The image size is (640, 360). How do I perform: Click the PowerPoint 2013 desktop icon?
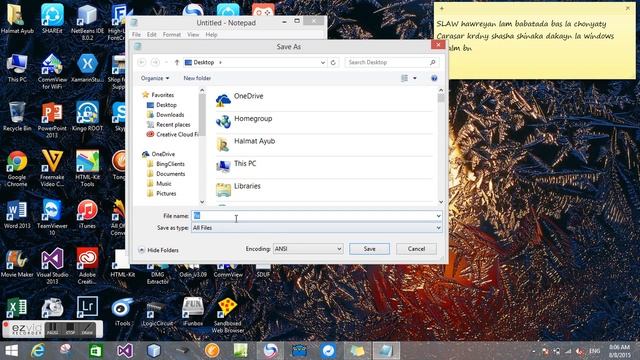(x=52, y=120)
